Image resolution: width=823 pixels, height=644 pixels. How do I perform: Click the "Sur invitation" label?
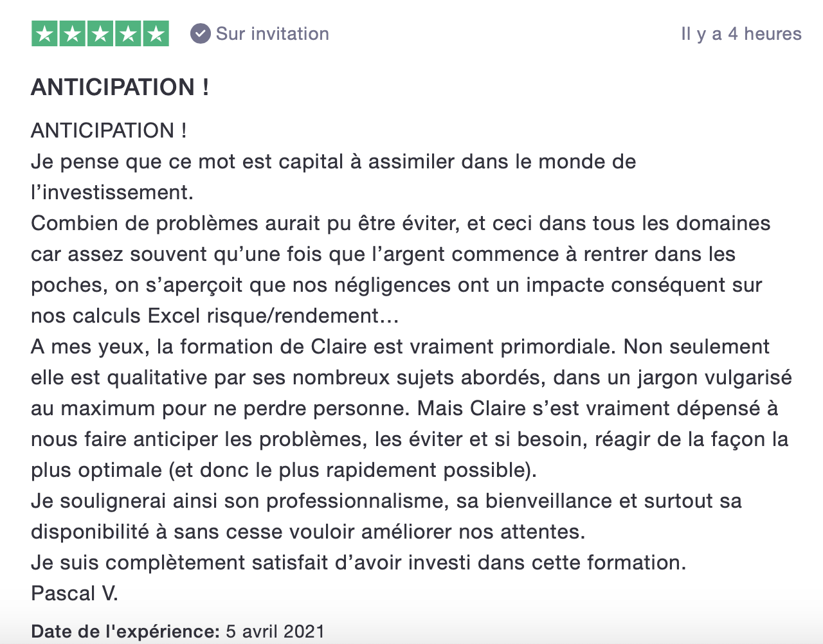[x=272, y=33]
